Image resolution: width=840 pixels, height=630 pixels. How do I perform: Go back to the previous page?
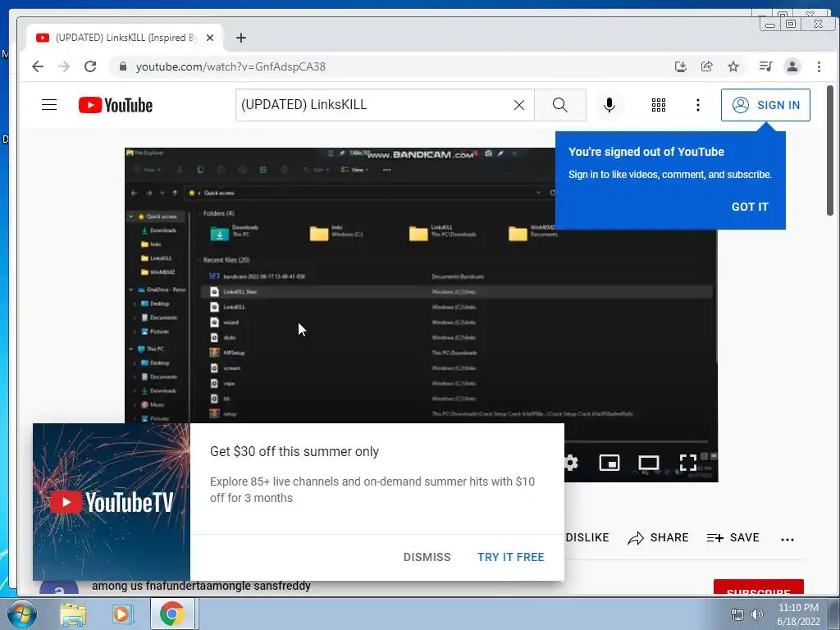click(x=38, y=66)
